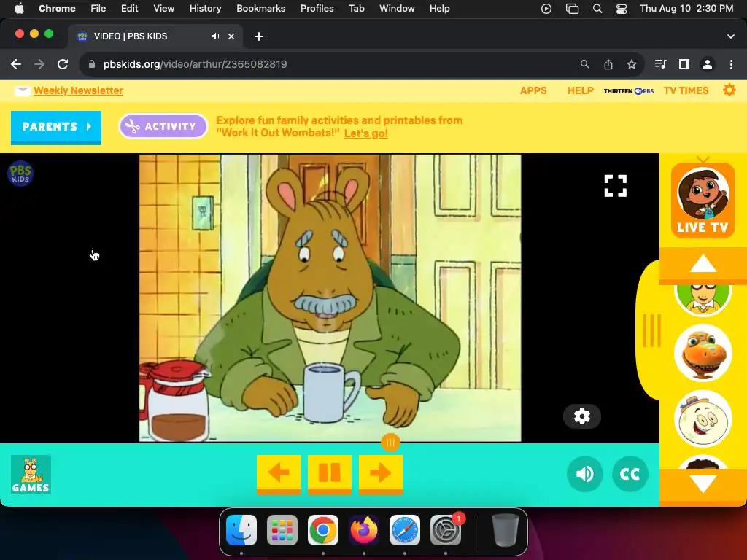
Task: Click the newsletter envelope icon
Action: tap(22, 90)
